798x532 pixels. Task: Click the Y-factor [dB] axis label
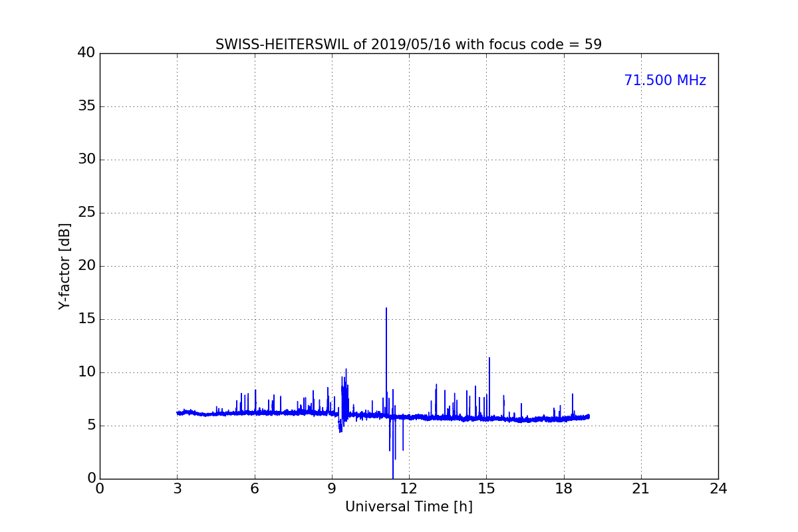coord(65,266)
